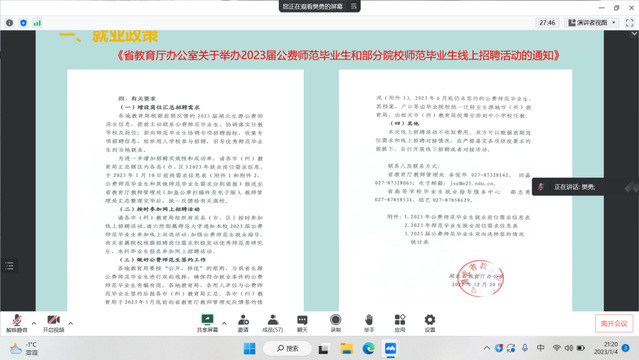639x360 pixels.
Task: Raise hand (举手)
Action: (369, 324)
